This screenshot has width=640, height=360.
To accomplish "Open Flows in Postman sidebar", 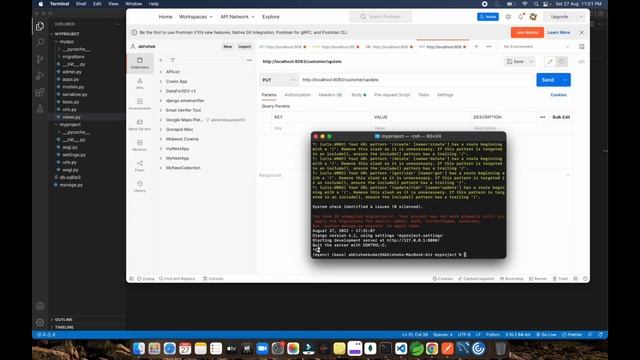I will [140, 166].
